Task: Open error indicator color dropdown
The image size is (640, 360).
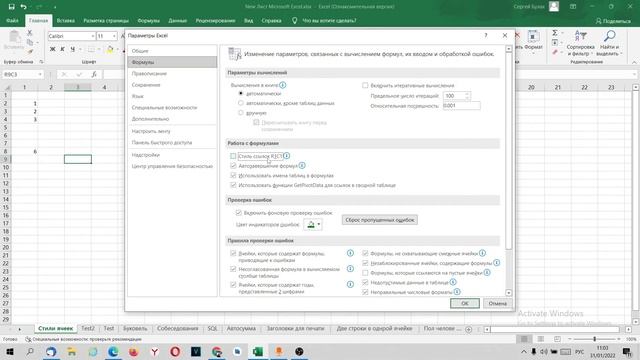Action: tap(313, 224)
